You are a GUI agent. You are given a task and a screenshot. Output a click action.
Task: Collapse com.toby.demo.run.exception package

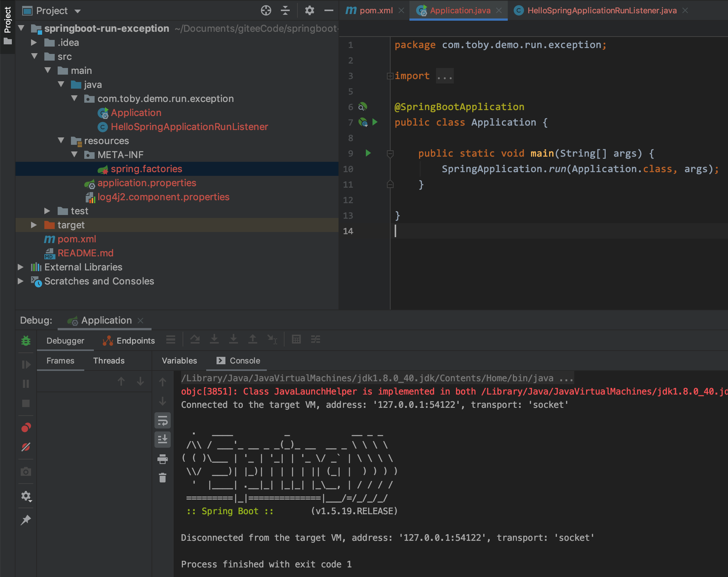[74, 98]
